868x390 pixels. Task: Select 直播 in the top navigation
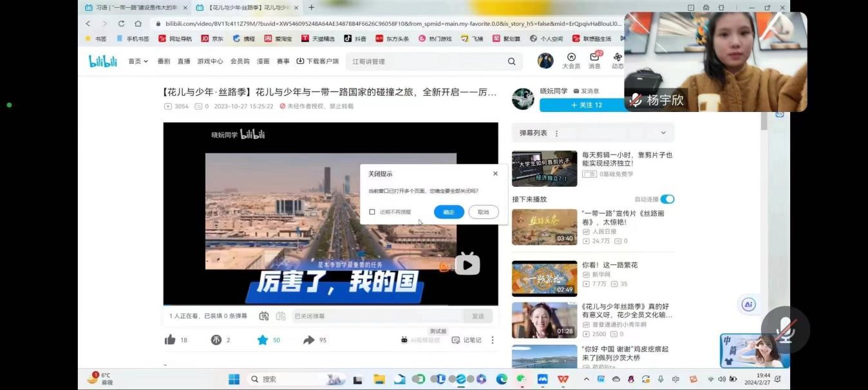pos(184,62)
